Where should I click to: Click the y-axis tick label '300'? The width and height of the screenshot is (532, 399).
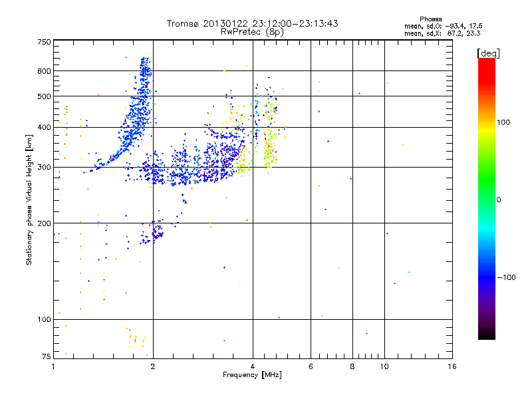pyautogui.click(x=44, y=167)
